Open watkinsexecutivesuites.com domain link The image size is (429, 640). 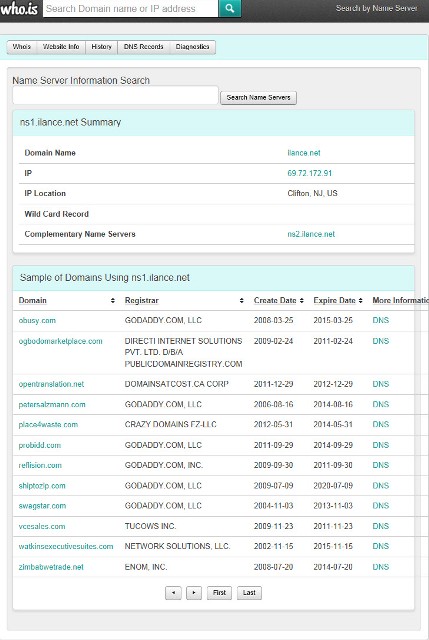(66, 546)
